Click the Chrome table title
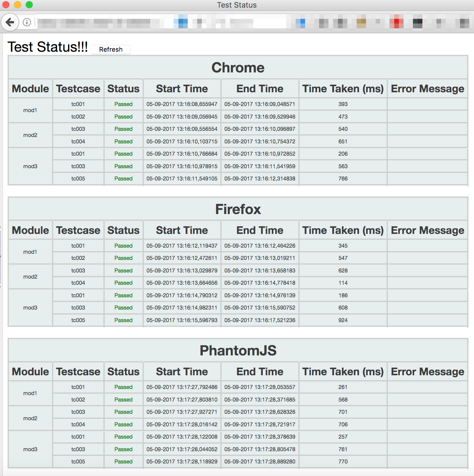The image size is (474, 476). (238, 67)
